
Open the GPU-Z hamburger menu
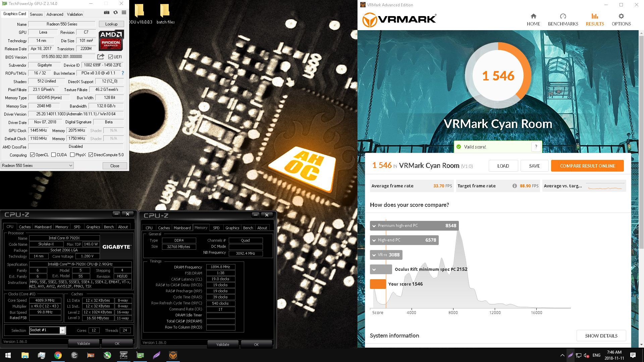click(x=124, y=13)
